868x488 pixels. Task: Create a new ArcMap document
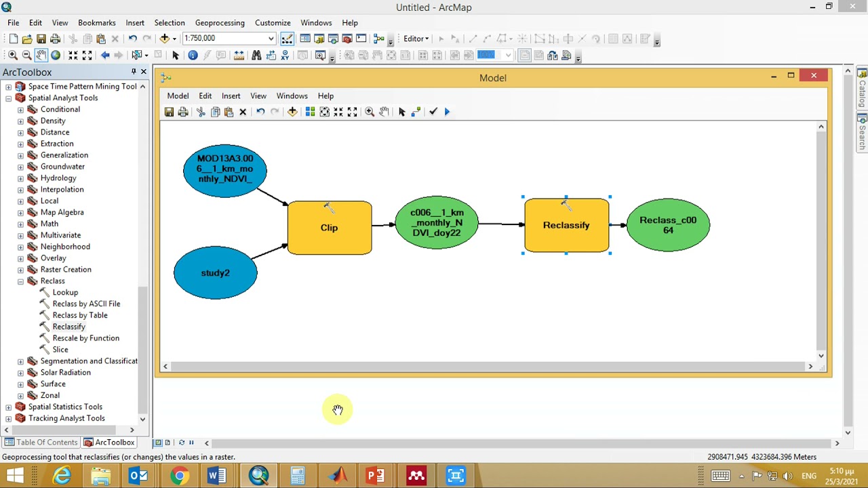click(x=13, y=39)
